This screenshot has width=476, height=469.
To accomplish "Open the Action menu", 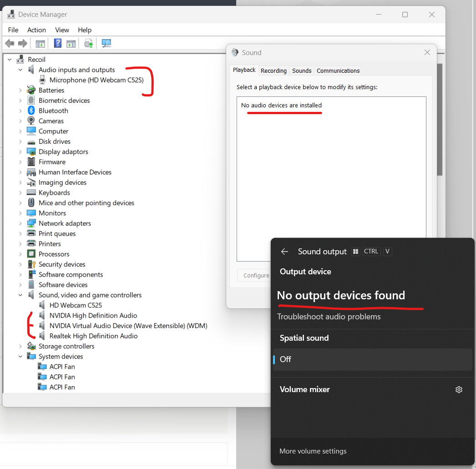I will [36, 30].
